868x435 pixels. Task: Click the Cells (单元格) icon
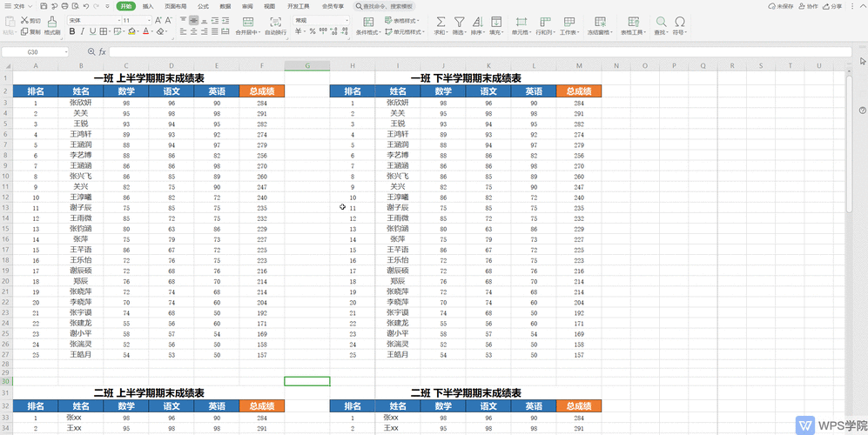click(x=521, y=22)
